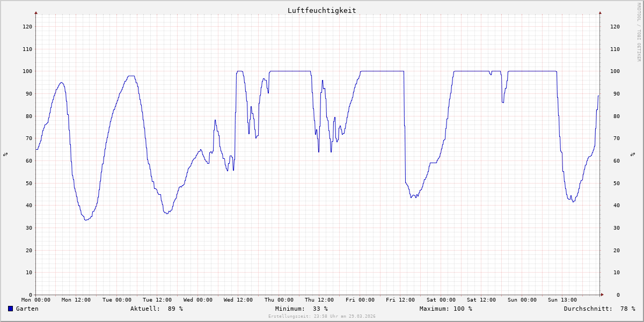Click the Sun 13:00 time axis label
The image size is (644, 322).
pyautogui.click(x=562, y=300)
